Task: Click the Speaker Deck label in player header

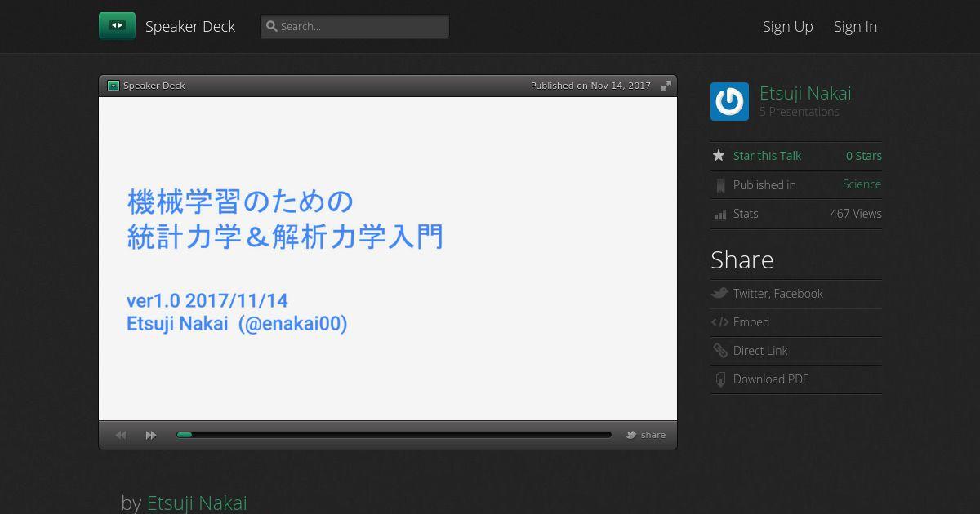Action: pyautogui.click(x=154, y=86)
